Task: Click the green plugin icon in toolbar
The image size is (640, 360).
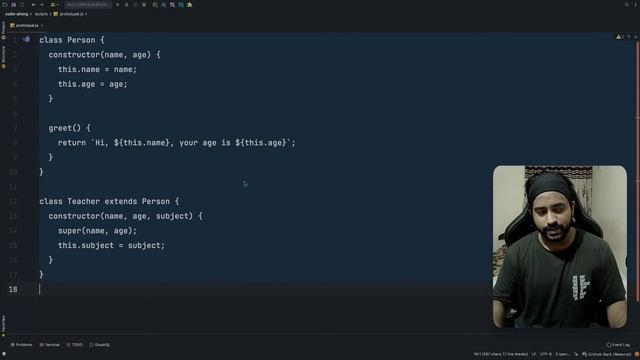Action: point(190,4)
